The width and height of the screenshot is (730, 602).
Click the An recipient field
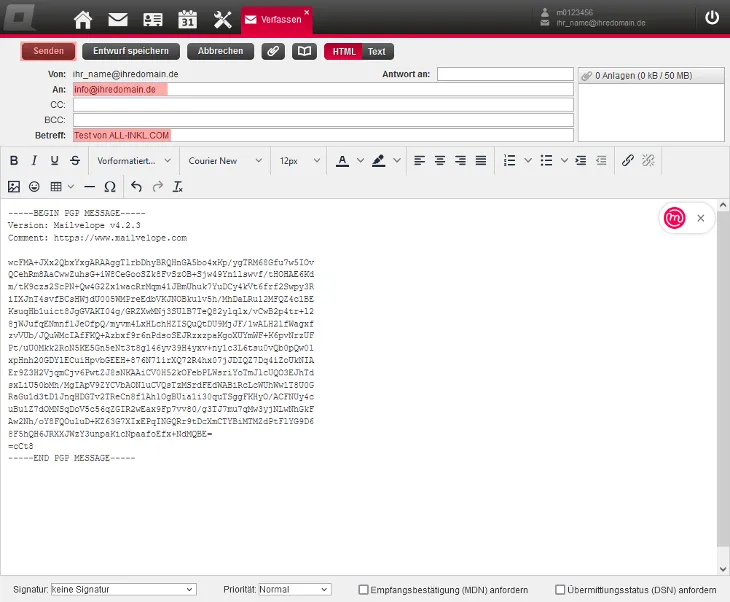pyautogui.click(x=323, y=89)
